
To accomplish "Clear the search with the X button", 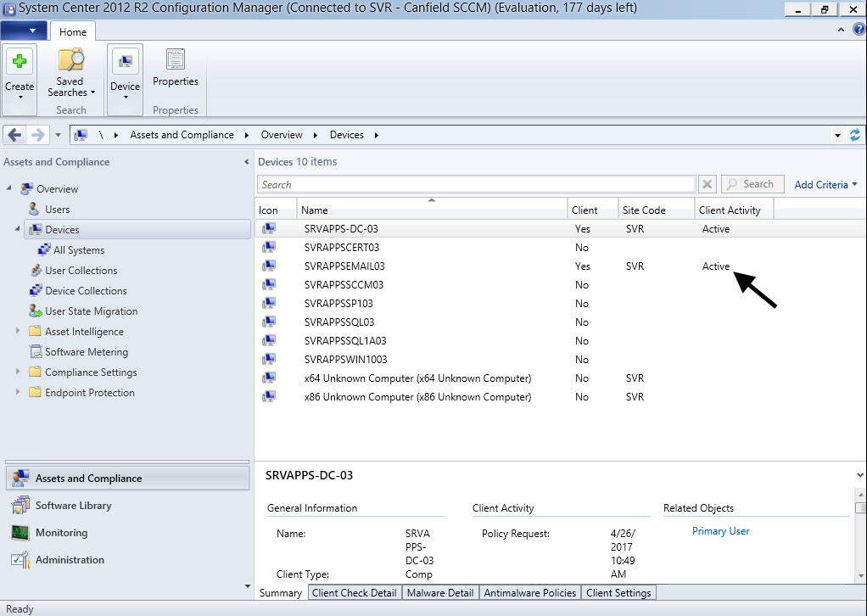I will point(708,184).
